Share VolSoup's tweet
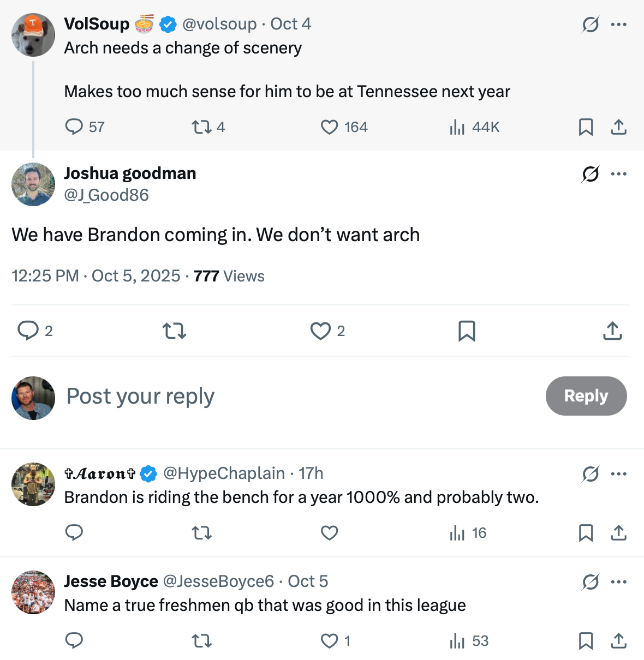Viewport: 644px width, 660px height. coord(618,127)
